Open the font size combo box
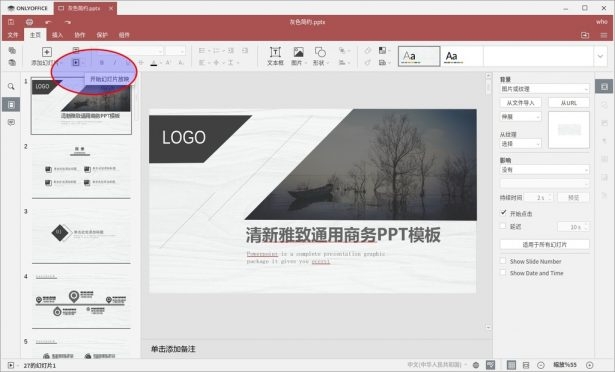The image size is (615, 372). point(175,51)
